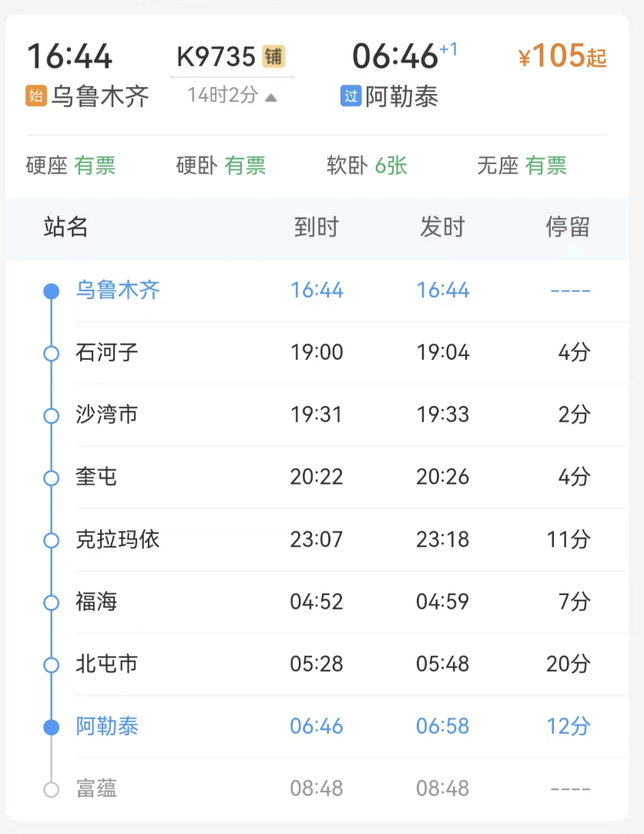Click the 站名 column header

click(66, 227)
